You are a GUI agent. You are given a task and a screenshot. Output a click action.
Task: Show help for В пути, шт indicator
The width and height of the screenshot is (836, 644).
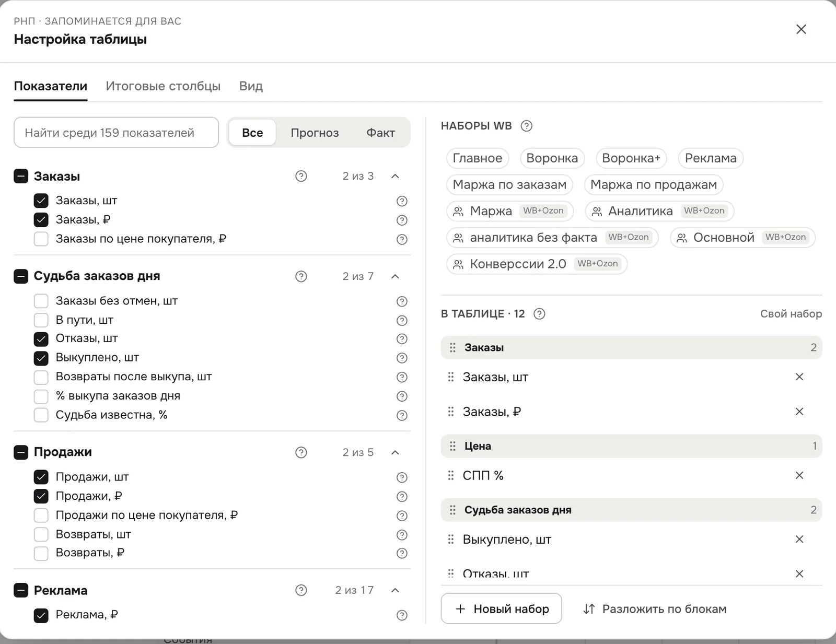click(402, 321)
